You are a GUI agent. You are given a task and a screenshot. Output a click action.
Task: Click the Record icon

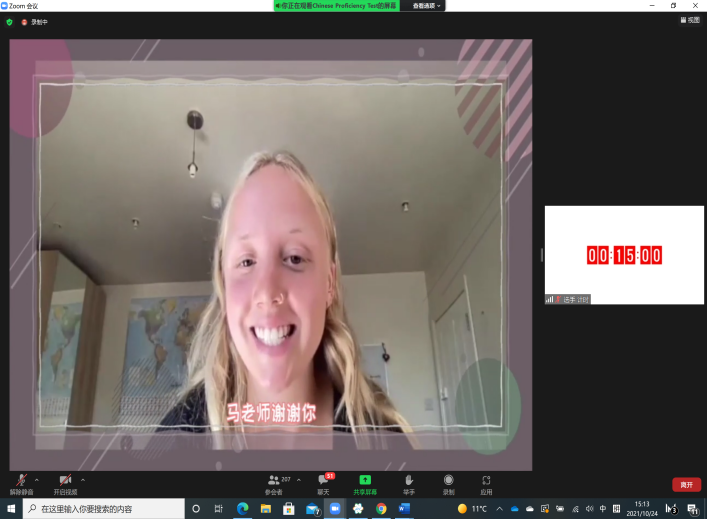[x=448, y=482]
